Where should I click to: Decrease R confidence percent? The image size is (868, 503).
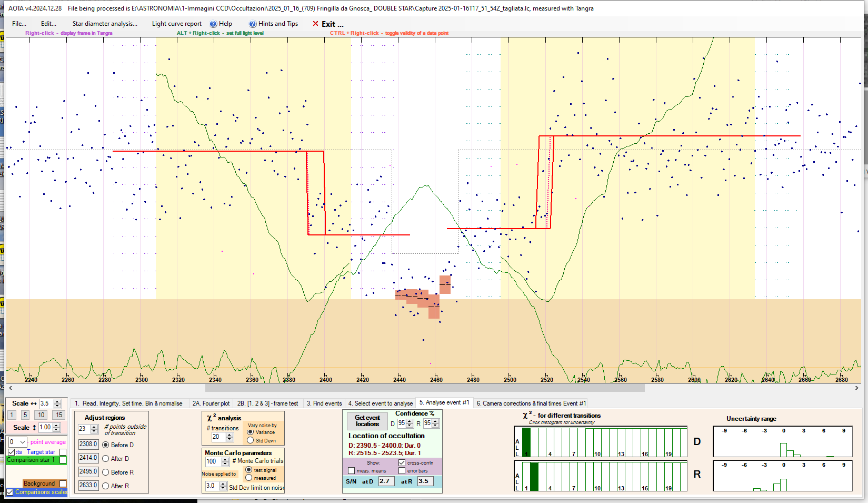click(x=435, y=426)
